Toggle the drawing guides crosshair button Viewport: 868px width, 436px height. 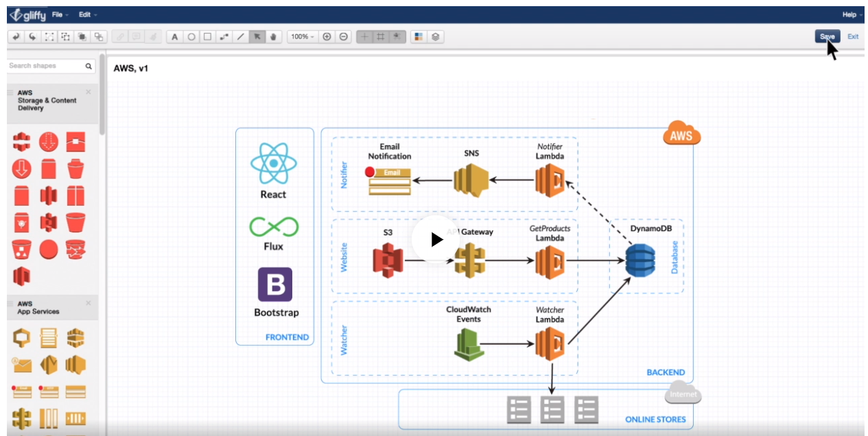point(365,37)
